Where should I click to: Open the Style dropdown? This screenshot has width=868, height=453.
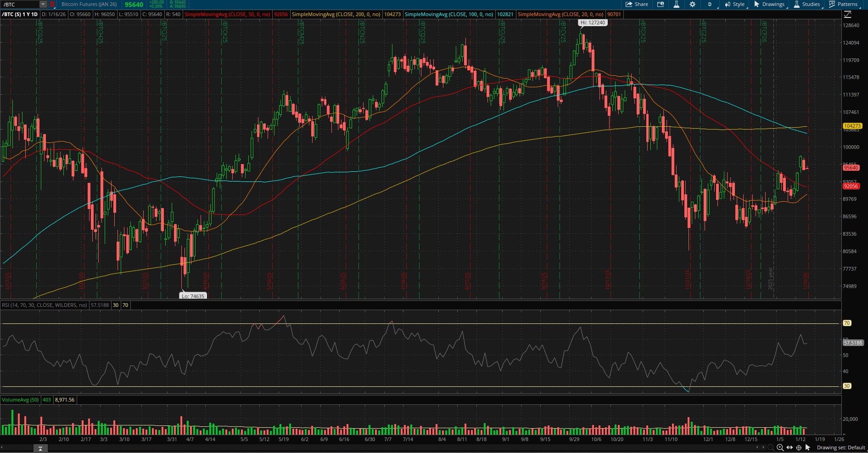pos(737,4)
